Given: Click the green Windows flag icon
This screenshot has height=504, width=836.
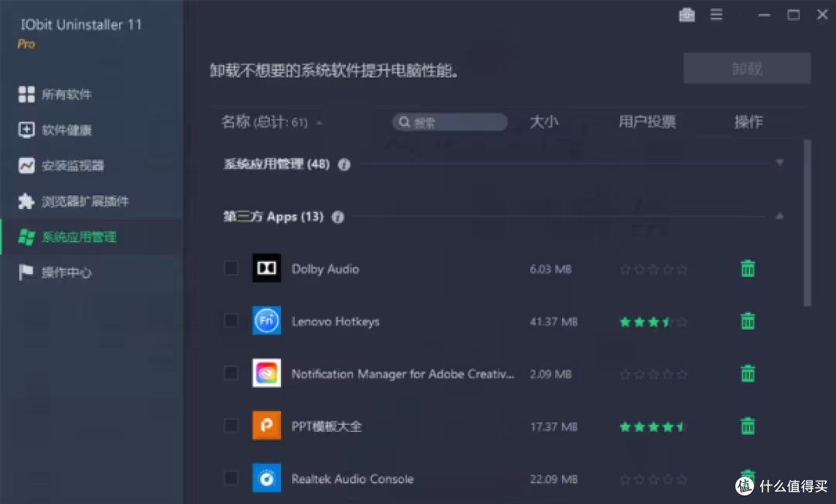Looking at the screenshot, I should click(26, 237).
